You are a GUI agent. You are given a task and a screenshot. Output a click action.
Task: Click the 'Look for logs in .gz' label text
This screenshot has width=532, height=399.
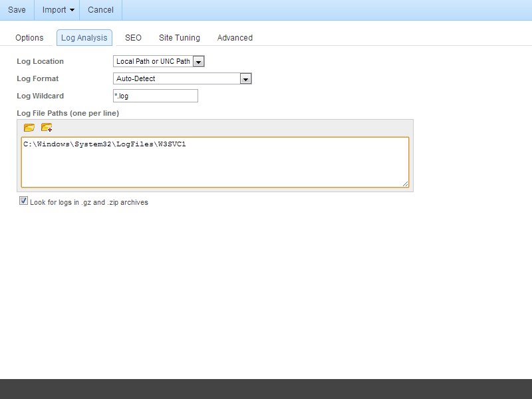[x=88, y=202]
